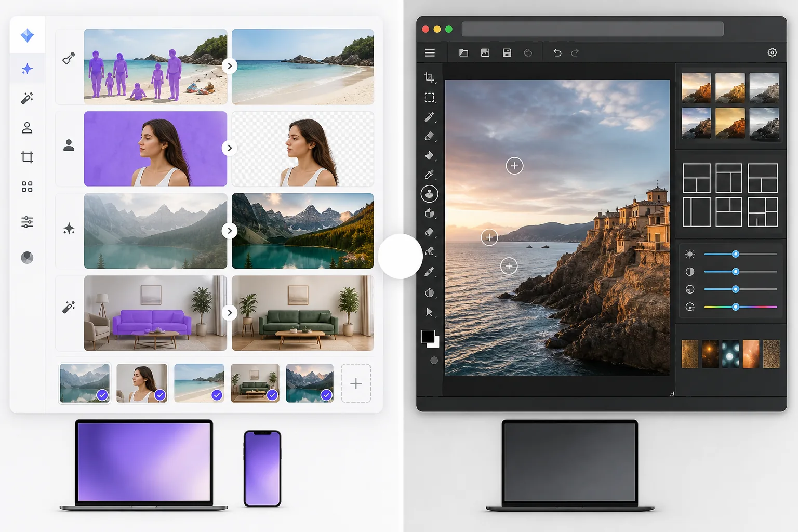Viewport: 798px width, 532px height.
Task: Click the brightness slider handle beside the sun icon
Action: coord(735,254)
